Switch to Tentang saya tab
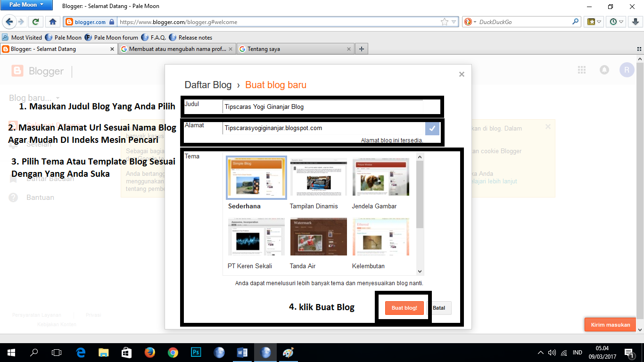Image resolution: width=644 pixels, height=362 pixels. point(296,49)
